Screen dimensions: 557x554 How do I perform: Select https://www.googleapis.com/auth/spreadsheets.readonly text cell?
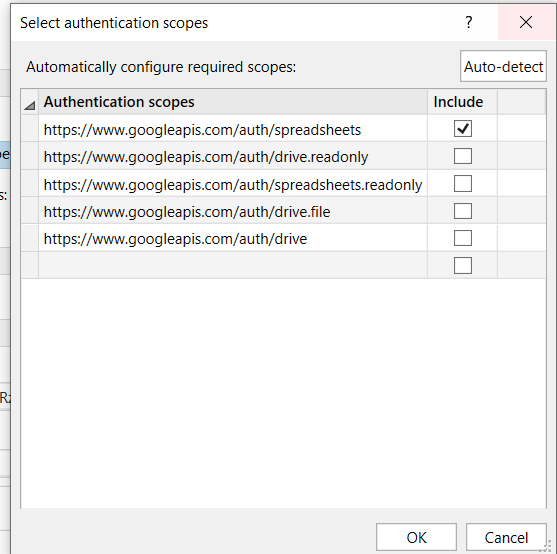pyautogui.click(x=233, y=184)
